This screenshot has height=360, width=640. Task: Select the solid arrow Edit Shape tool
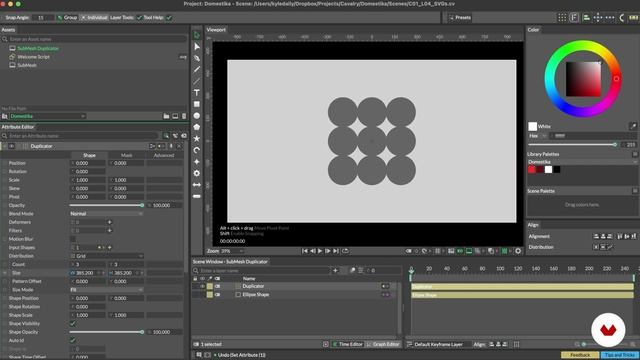197,47
